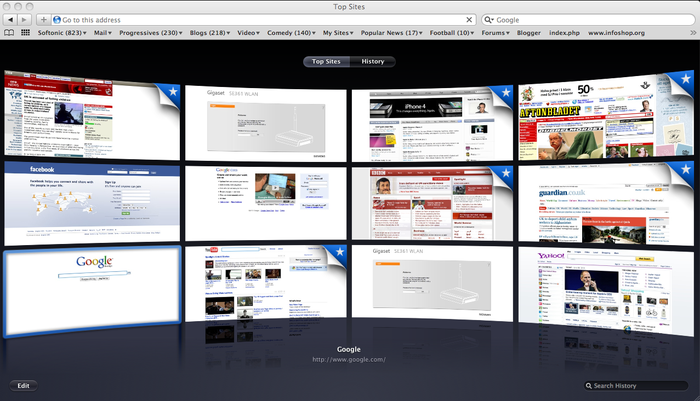Click the Back navigation arrow

point(10,19)
